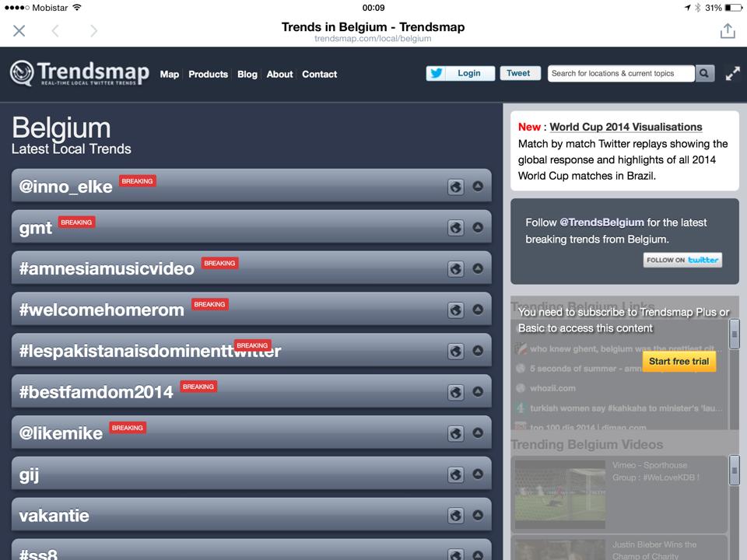The image size is (747, 560).
Task: Open World Cup 2014 Visualisations link
Action: tap(626, 127)
